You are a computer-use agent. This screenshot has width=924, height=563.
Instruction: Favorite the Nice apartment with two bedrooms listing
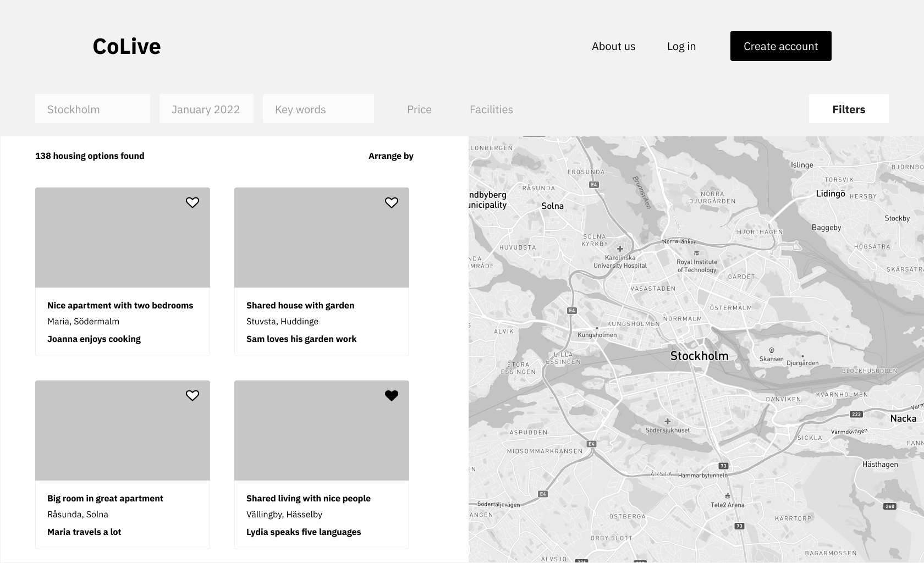click(193, 202)
